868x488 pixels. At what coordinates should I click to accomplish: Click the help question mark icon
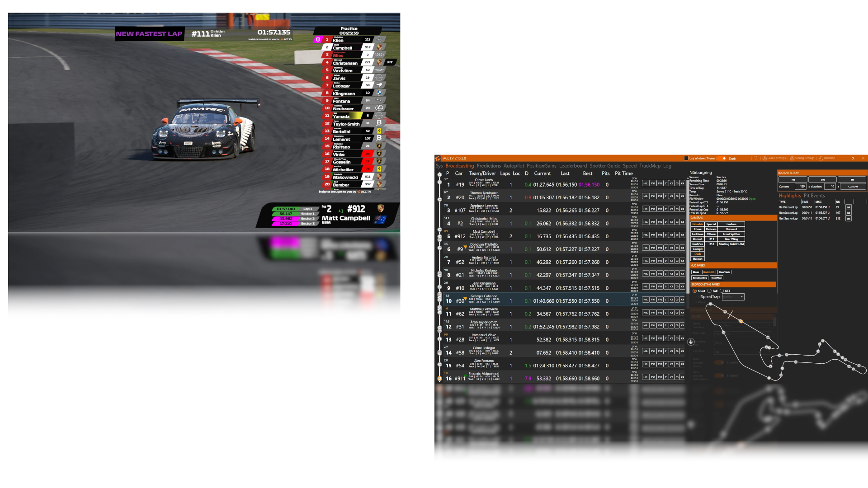coord(756,159)
